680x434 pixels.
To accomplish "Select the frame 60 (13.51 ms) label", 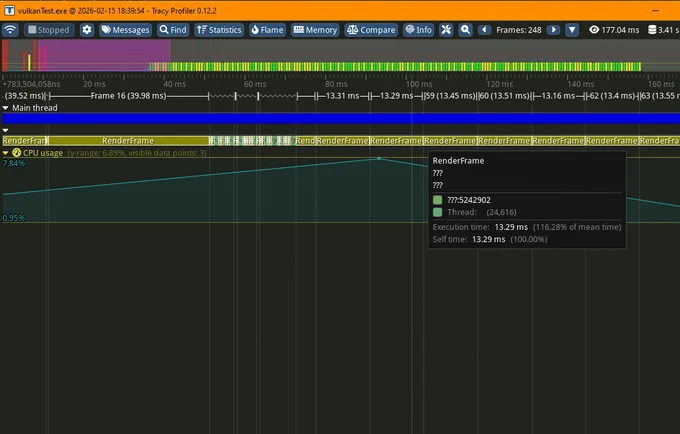I will pyautogui.click(x=505, y=95).
